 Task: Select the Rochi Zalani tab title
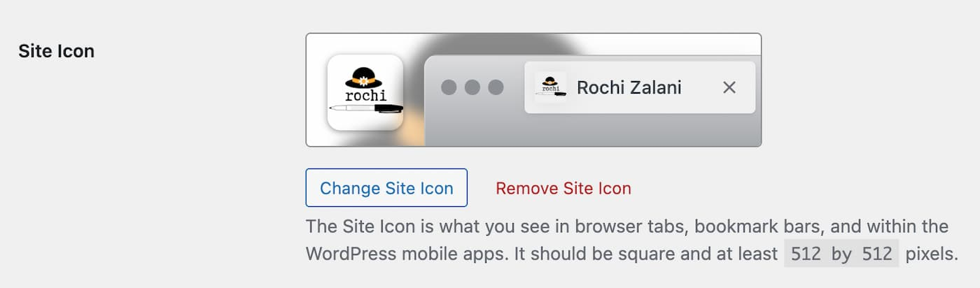click(629, 87)
